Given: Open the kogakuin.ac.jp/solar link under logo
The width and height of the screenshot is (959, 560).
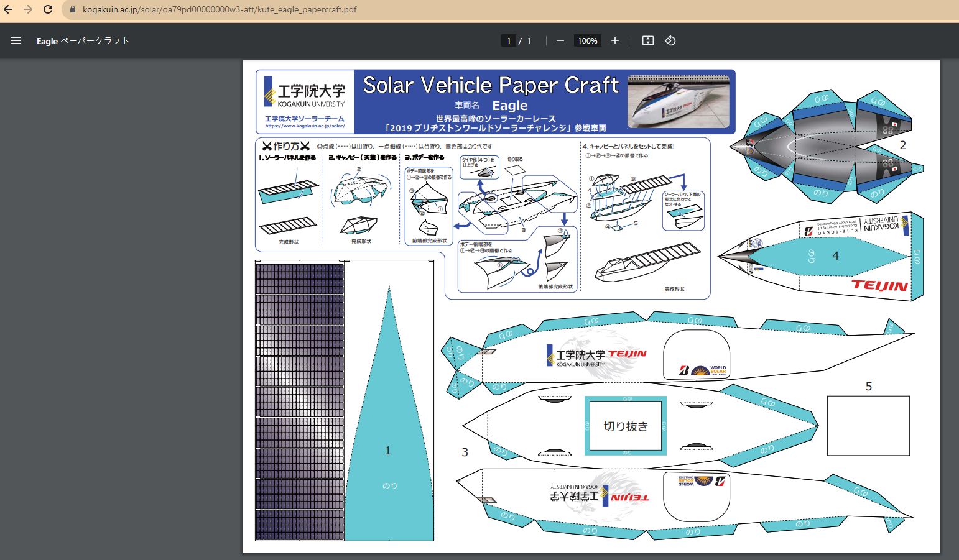Looking at the screenshot, I should click(305, 126).
